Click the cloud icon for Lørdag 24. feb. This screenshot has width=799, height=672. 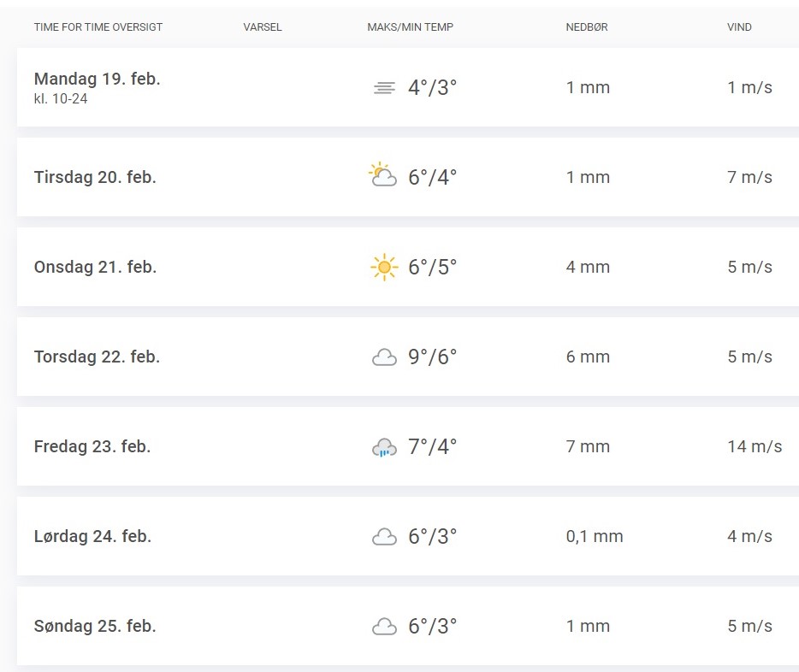coord(384,537)
